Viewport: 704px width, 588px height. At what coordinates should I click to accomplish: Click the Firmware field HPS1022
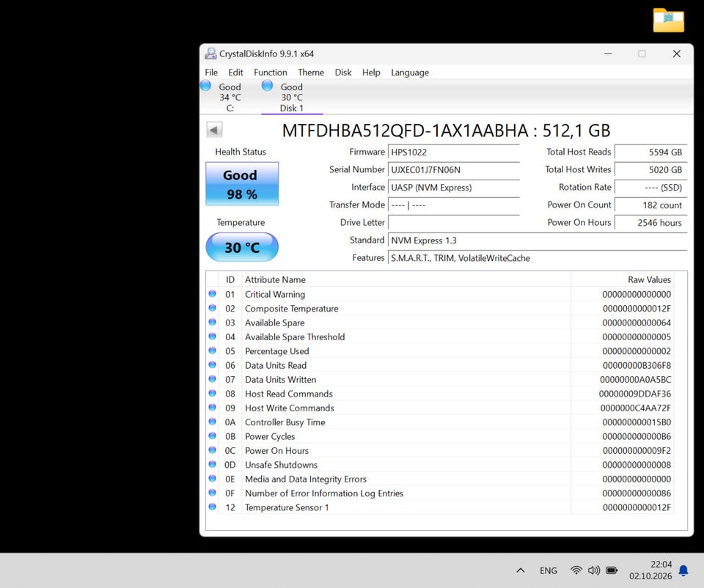454,152
